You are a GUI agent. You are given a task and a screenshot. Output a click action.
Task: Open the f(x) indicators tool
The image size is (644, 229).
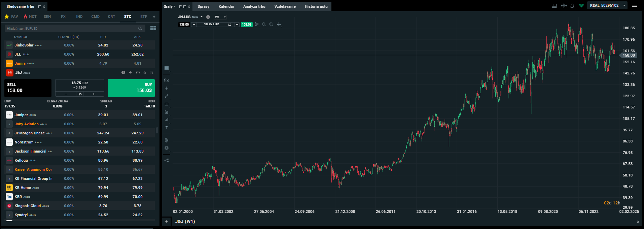[x=167, y=80]
